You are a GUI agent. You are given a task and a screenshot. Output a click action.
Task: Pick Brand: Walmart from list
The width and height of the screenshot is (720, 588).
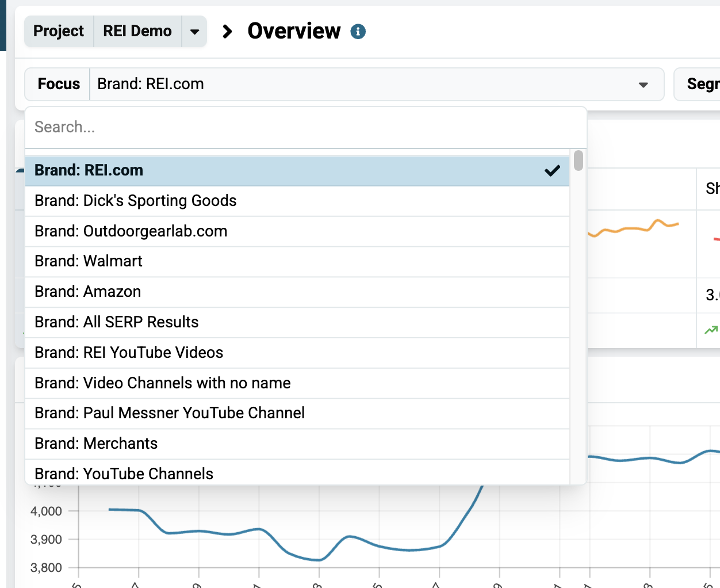[297, 262]
